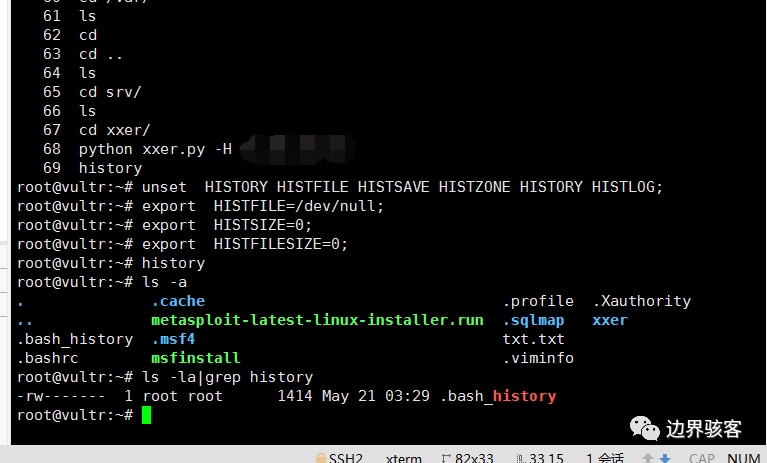The width and height of the screenshot is (767, 463).
Task: Toggle the CAP indicator in status bar
Action: pyautogui.click(x=701, y=458)
